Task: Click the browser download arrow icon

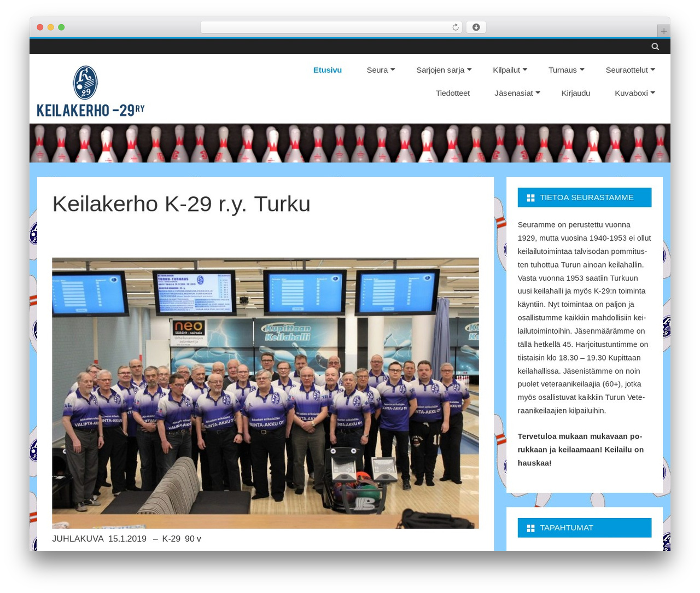Action: (476, 27)
